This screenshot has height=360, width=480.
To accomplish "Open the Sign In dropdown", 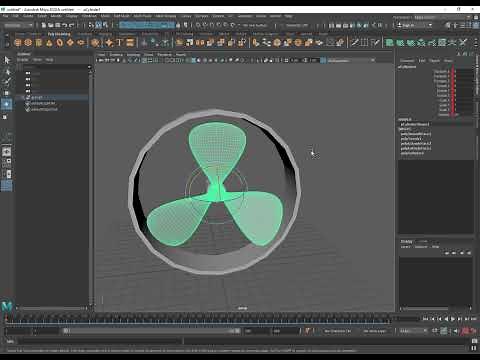I will coord(415,25).
